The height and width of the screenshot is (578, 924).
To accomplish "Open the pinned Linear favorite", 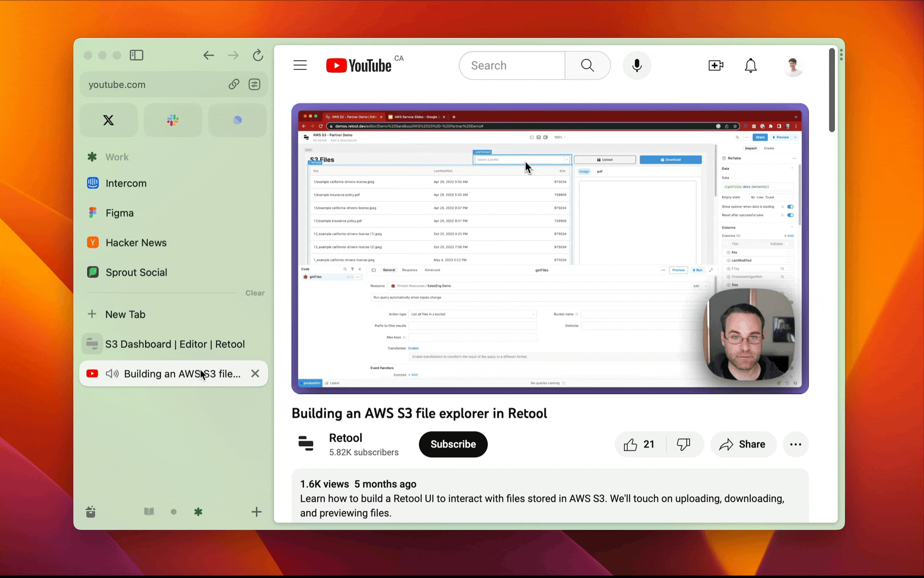I will coord(238,120).
